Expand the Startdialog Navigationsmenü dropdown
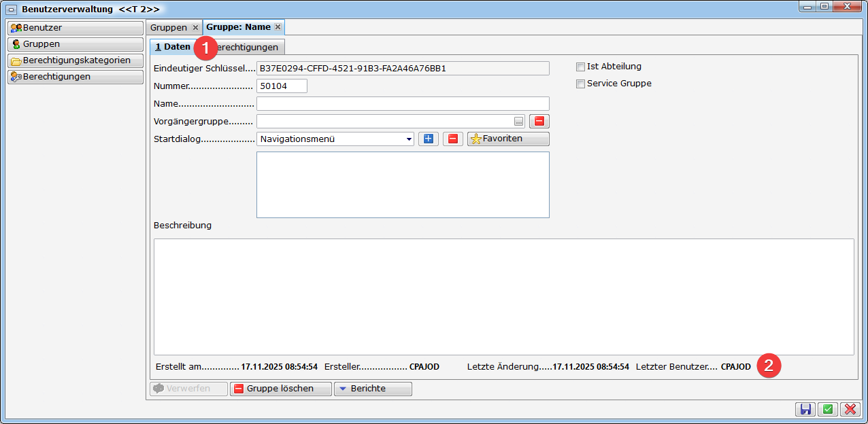 pos(409,139)
